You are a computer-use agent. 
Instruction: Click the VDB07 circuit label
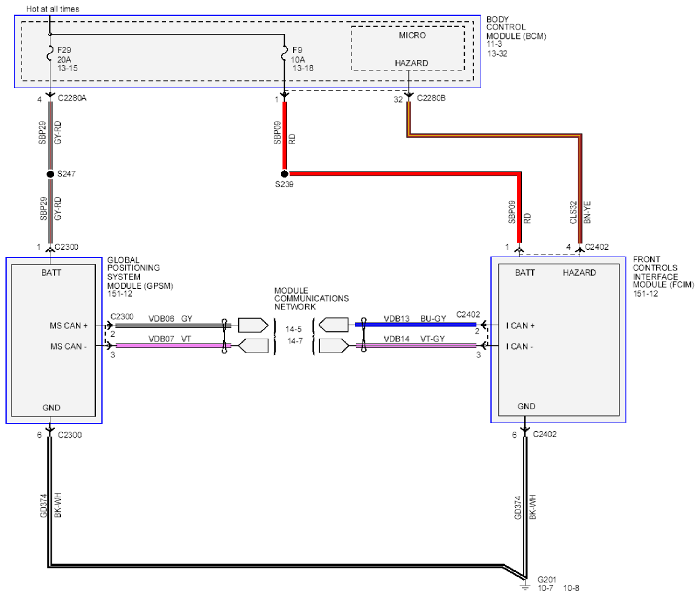[x=161, y=339]
